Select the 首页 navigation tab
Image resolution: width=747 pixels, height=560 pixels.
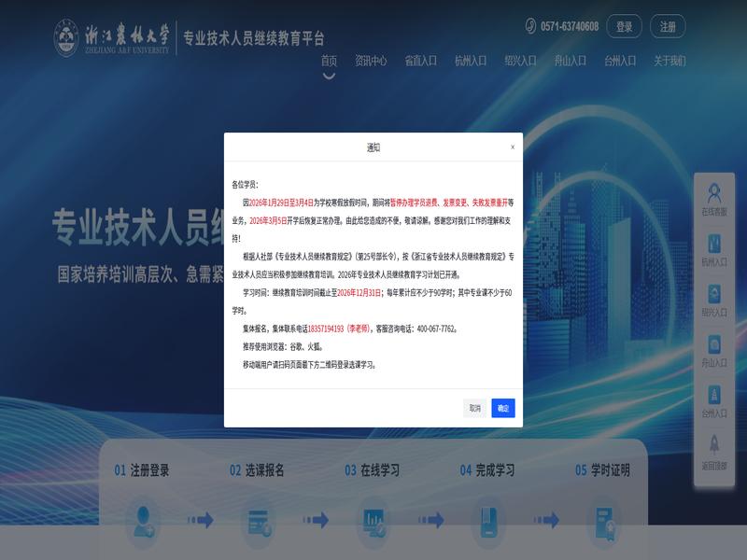329,61
